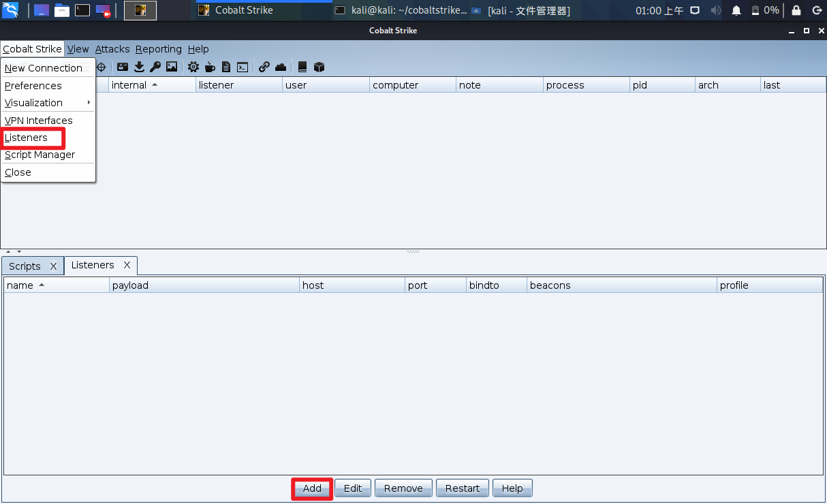This screenshot has width=827, height=504.
Task: Click the bindto column header
Action: pyautogui.click(x=497, y=285)
